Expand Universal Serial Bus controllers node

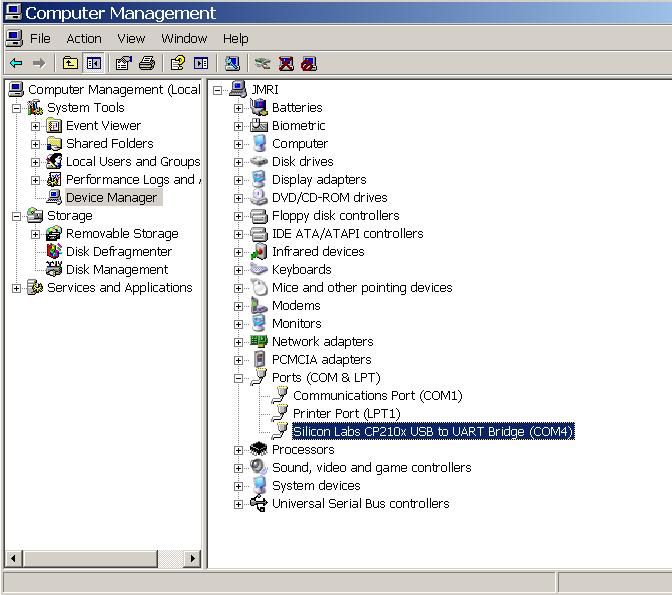coord(238,504)
